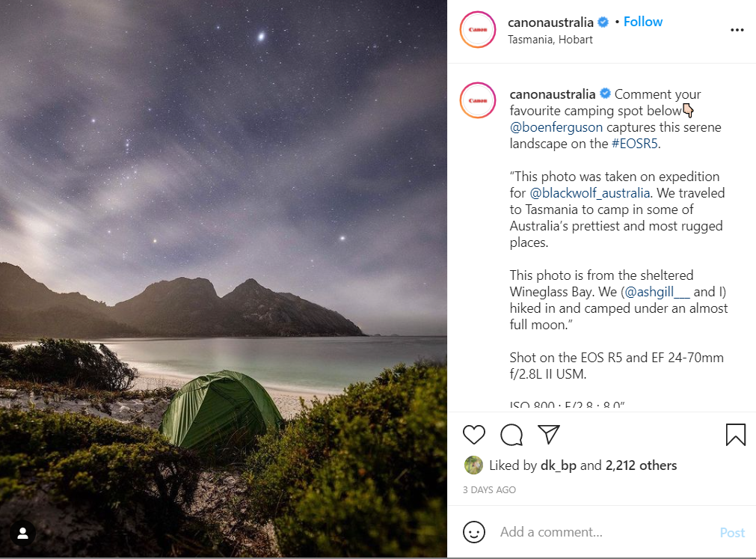Like the post with the heart icon
Viewport: 756px width, 559px height.
474,435
